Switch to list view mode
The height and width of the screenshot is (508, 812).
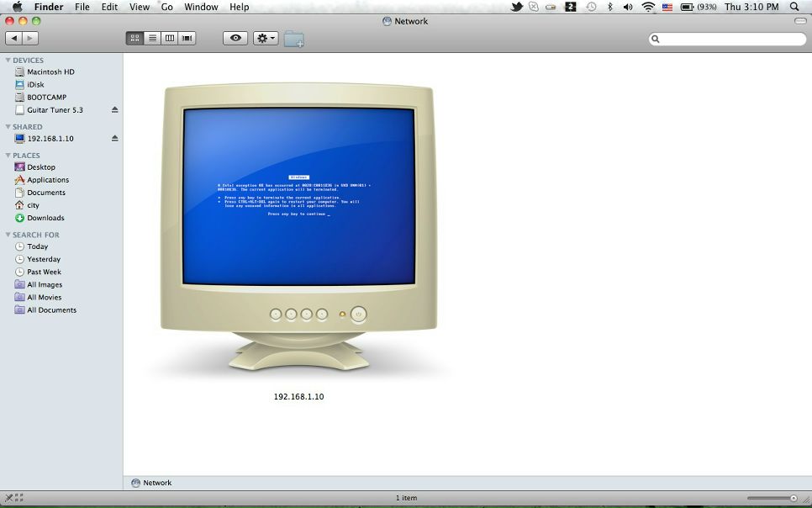click(x=152, y=38)
